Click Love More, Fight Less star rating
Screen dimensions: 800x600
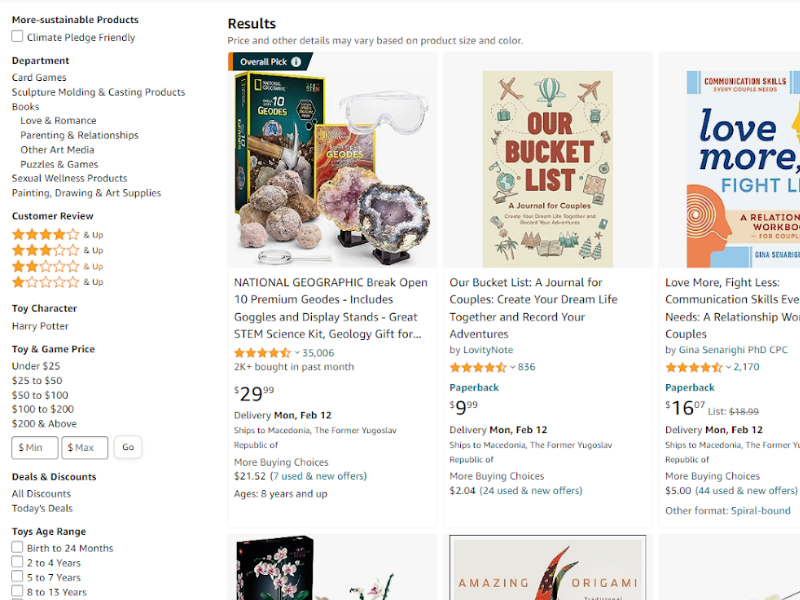[693, 367]
